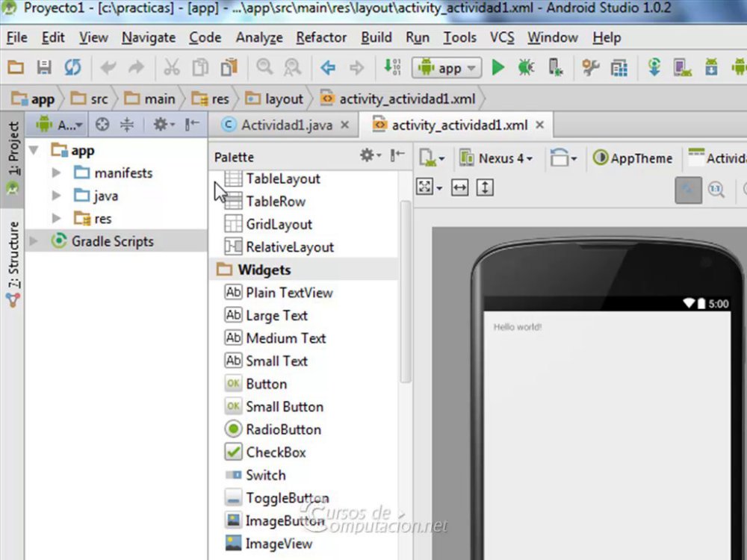Navigate forward using the grey right arrow
747x560 pixels.
click(356, 68)
